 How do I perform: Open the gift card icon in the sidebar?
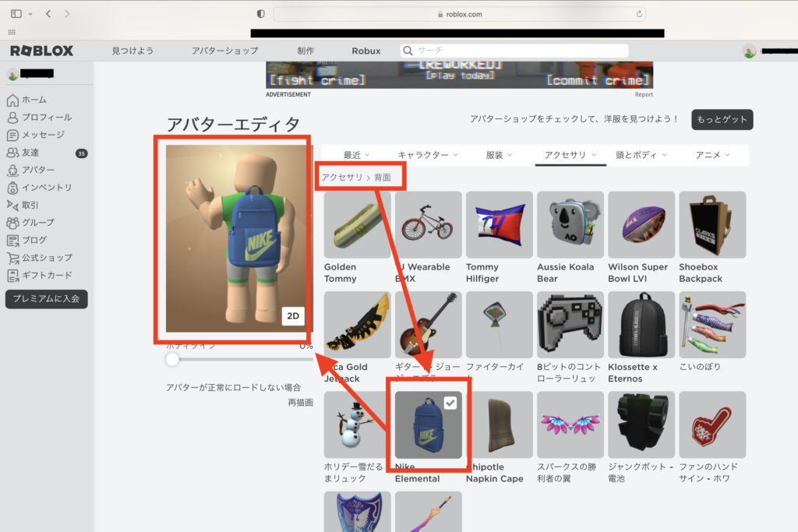pyautogui.click(x=12, y=275)
